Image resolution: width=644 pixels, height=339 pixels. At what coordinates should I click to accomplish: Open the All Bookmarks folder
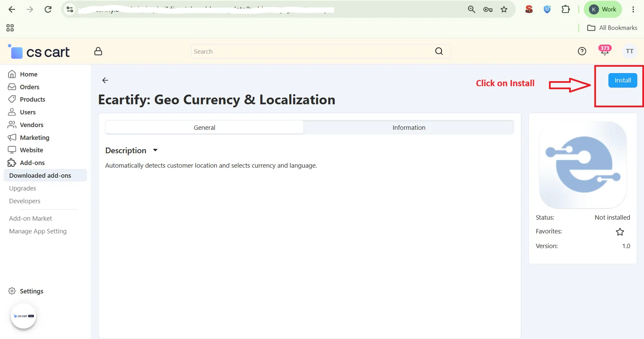pyautogui.click(x=612, y=28)
